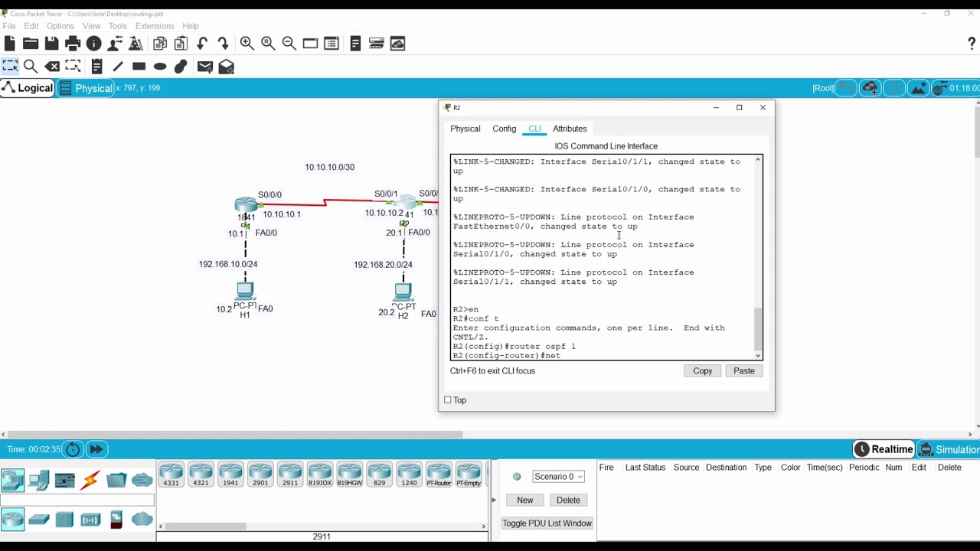Image resolution: width=980 pixels, height=551 pixels.
Task: Click the workspace horizontal scrollbar
Action: coord(235,435)
